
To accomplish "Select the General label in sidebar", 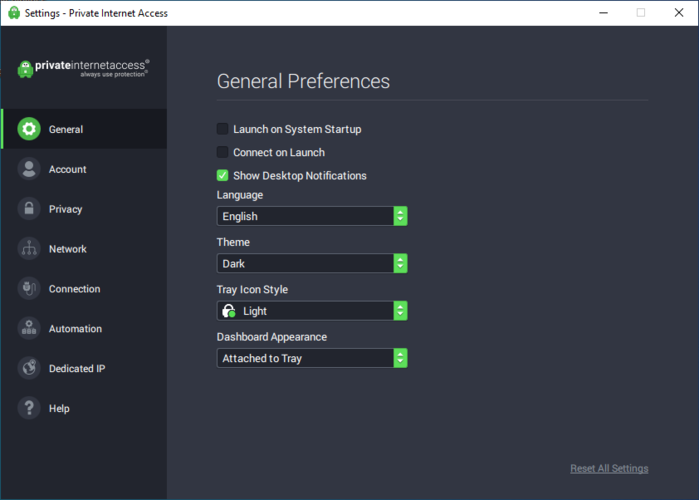I will pyautogui.click(x=66, y=129).
